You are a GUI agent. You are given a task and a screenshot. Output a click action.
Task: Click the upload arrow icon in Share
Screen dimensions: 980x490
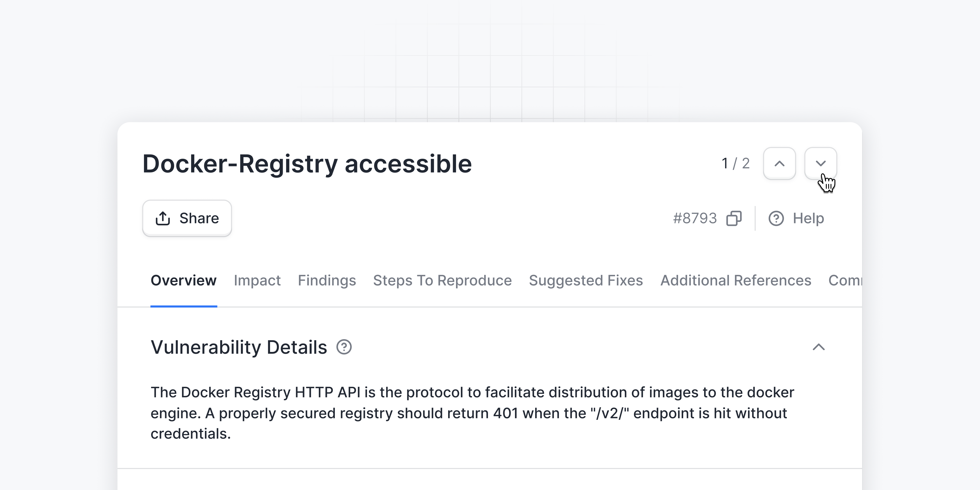163,218
